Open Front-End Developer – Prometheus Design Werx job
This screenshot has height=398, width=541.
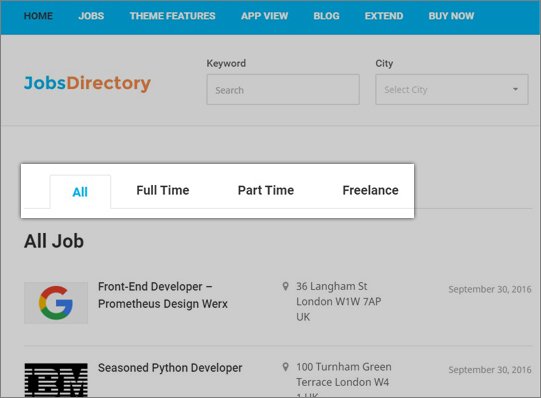(163, 295)
